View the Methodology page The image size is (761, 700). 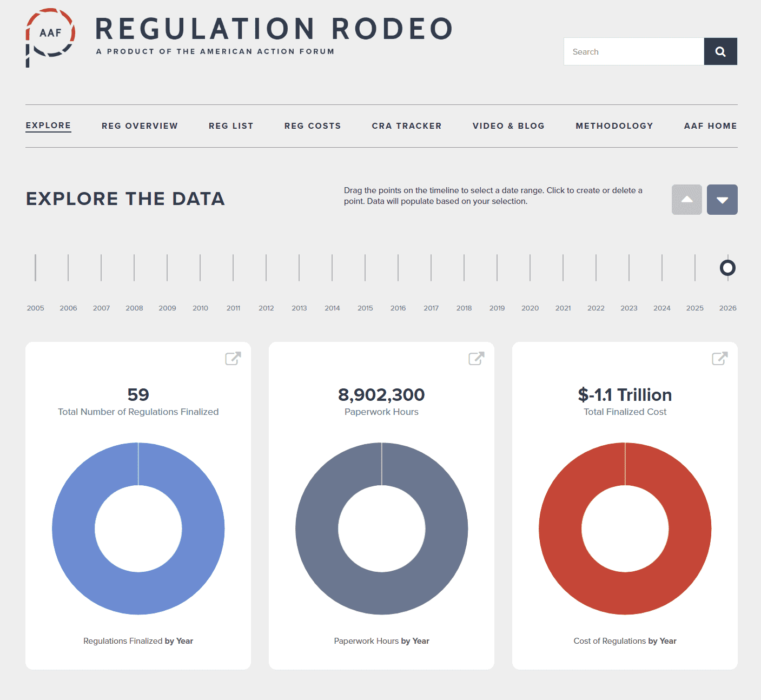pos(614,126)
